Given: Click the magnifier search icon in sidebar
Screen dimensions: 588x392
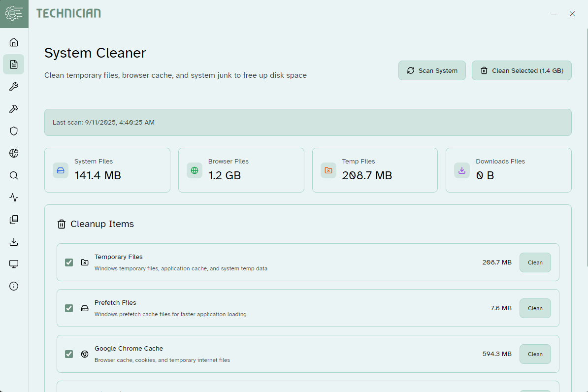Looking at the screenshot, I should click(x=14, y=175).
